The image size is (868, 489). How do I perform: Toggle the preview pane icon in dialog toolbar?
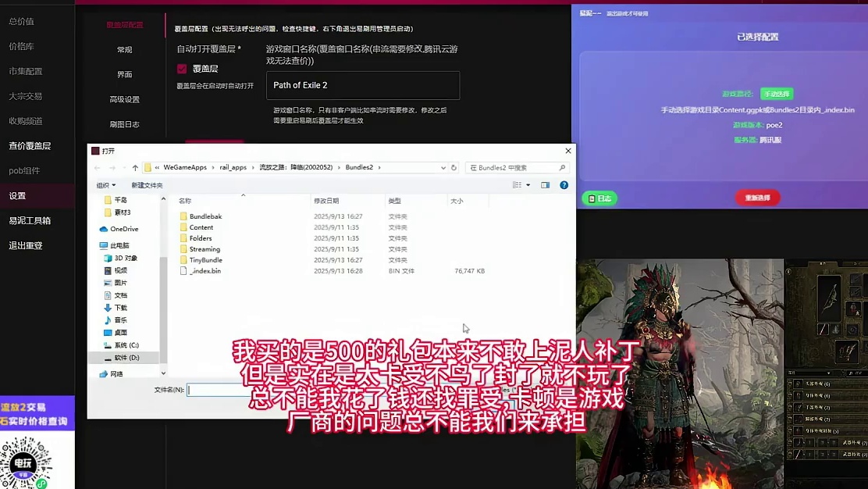(x=545, y=184)
